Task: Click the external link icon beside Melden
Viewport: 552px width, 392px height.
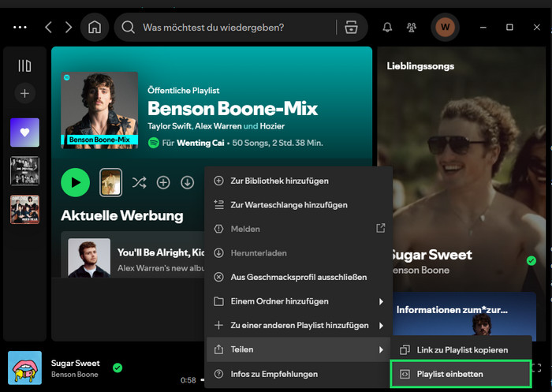Action: 381,228
